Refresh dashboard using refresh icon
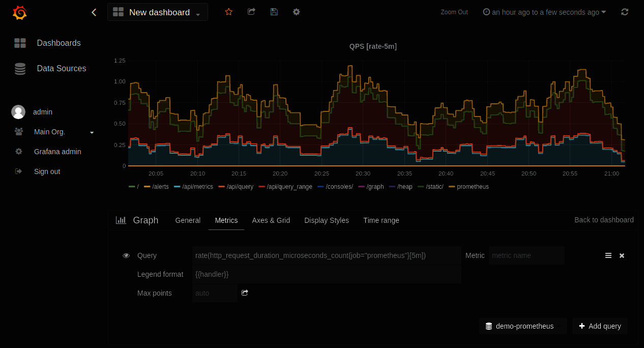This screenshot has width=644, height=348. pos(625,12)
